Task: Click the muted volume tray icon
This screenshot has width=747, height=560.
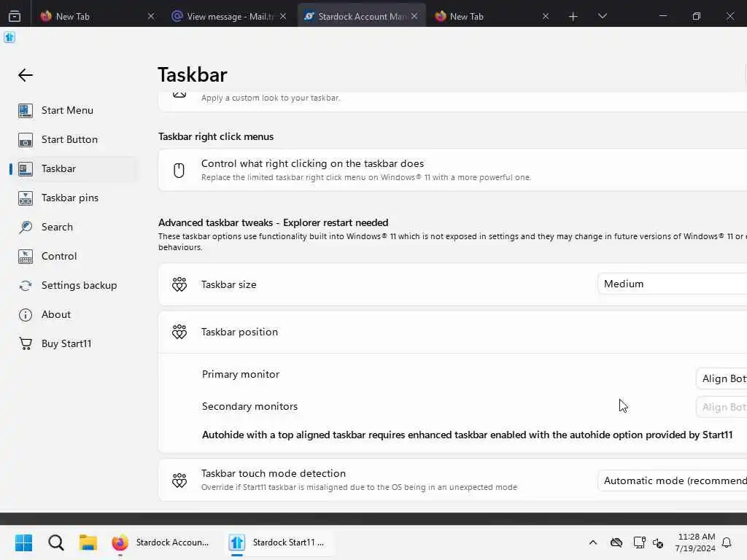Action: pos(659,542)
